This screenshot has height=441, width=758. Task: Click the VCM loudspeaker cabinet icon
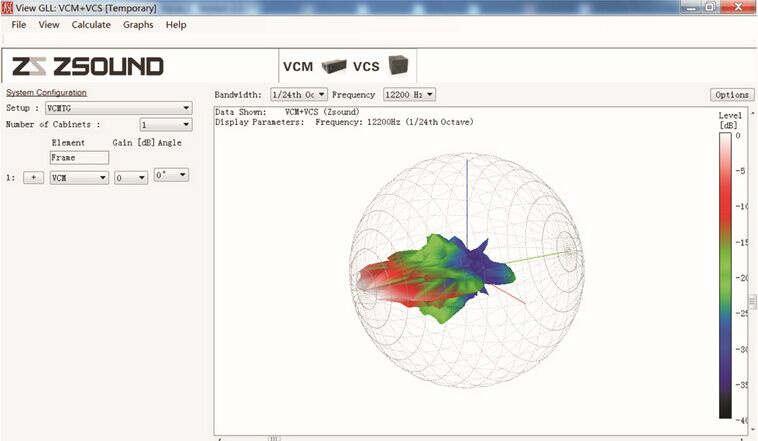coord(334,66)
